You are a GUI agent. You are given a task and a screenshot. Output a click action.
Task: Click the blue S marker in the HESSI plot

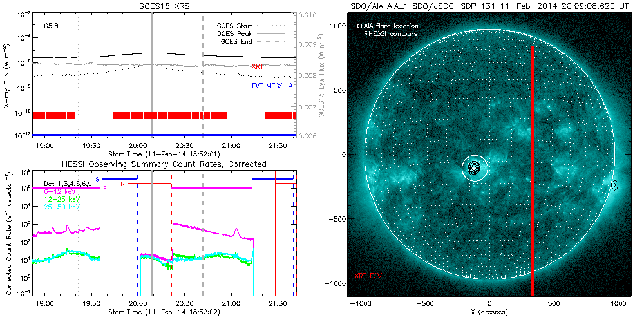[x=97, y=178]
